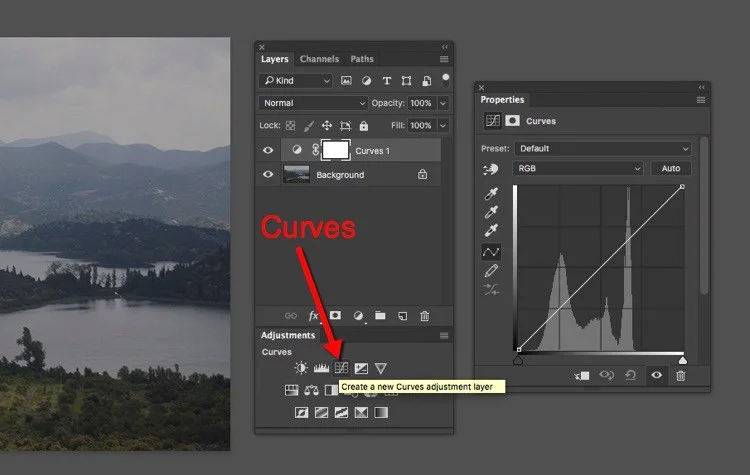
Task: Switch to the Channels tab
Action: coord(319,59)
